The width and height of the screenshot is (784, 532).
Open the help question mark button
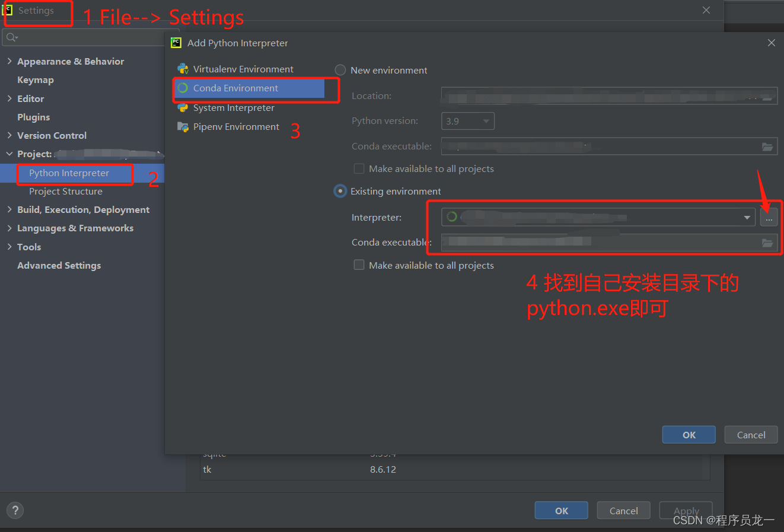tap(15, 511)
